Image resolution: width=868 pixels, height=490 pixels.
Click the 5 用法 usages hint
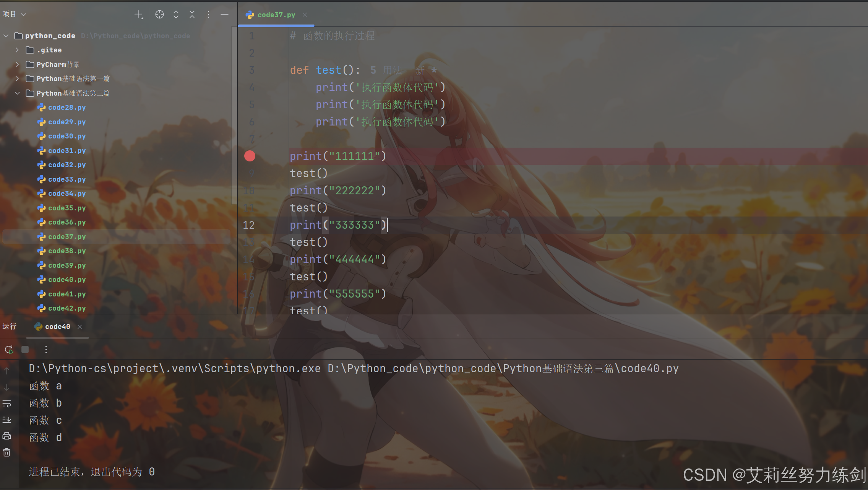click(x=386, y=70)
